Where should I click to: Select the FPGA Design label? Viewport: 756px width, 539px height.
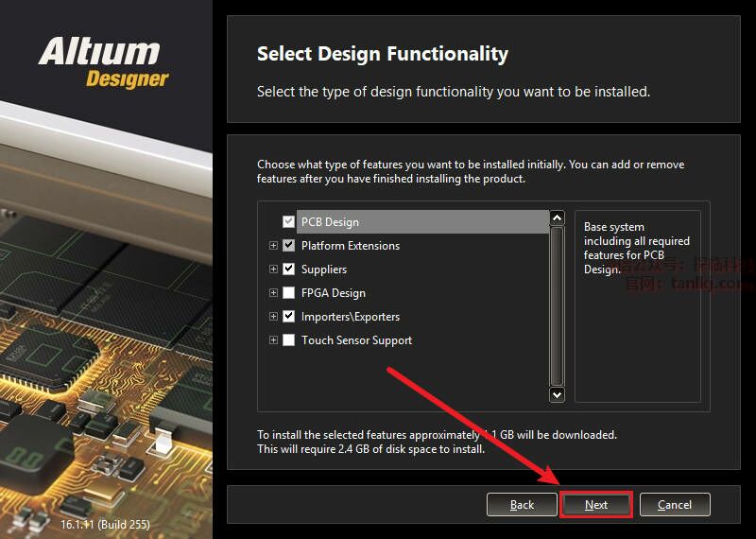coord(334,293)
